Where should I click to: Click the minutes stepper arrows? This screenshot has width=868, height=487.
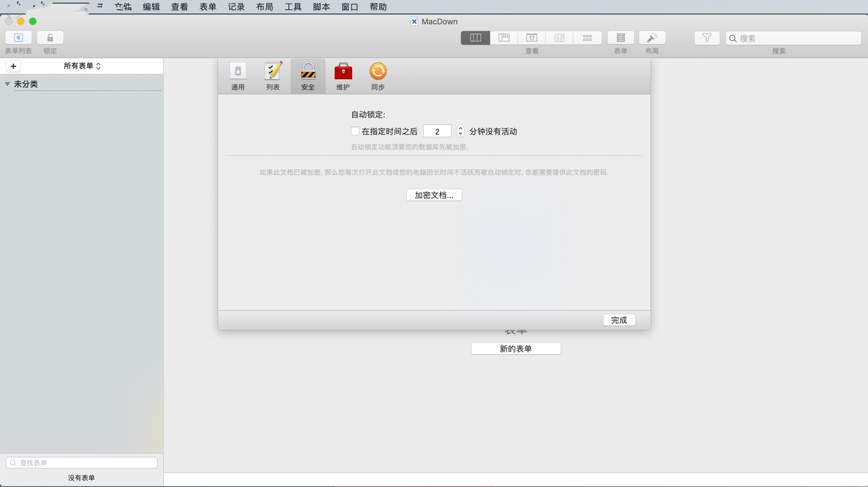coord(460,131)
